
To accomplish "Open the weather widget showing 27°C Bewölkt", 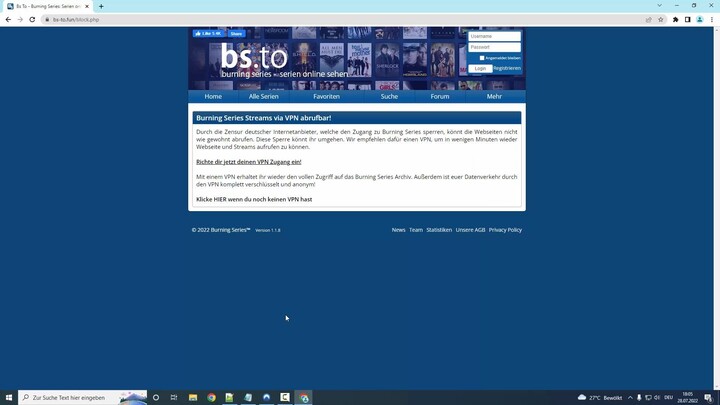I will click(600, 398).
